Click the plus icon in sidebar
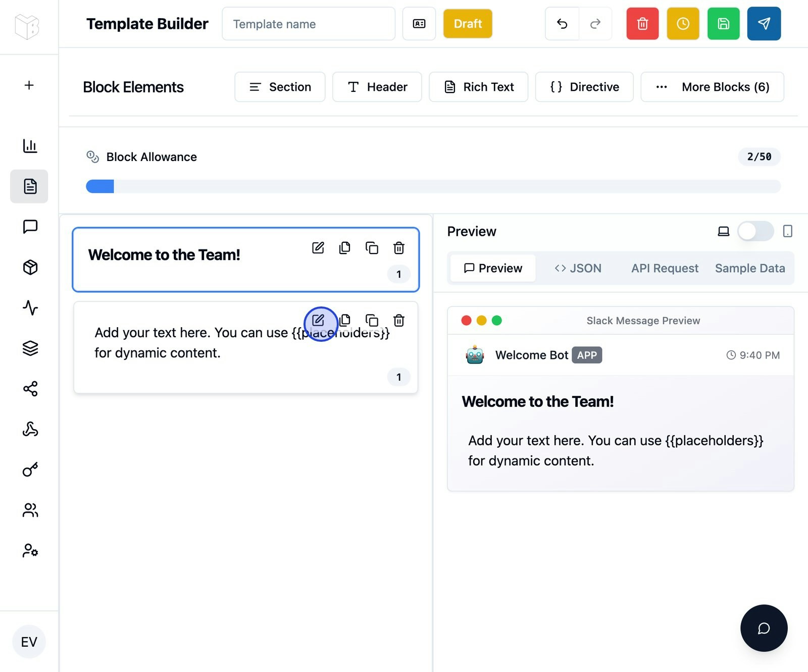This screenshot has width=808, height=672. pyautogui.click(x=29, y=85)
